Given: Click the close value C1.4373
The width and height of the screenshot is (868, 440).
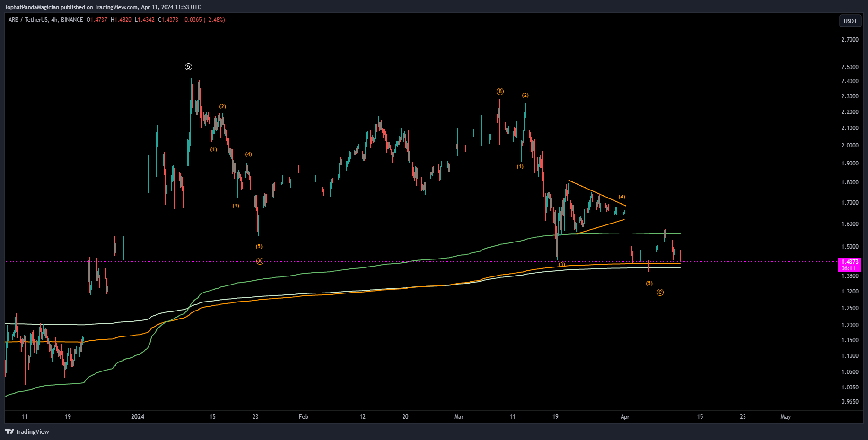Looking at the screenshot, I should tap(168, 20).
